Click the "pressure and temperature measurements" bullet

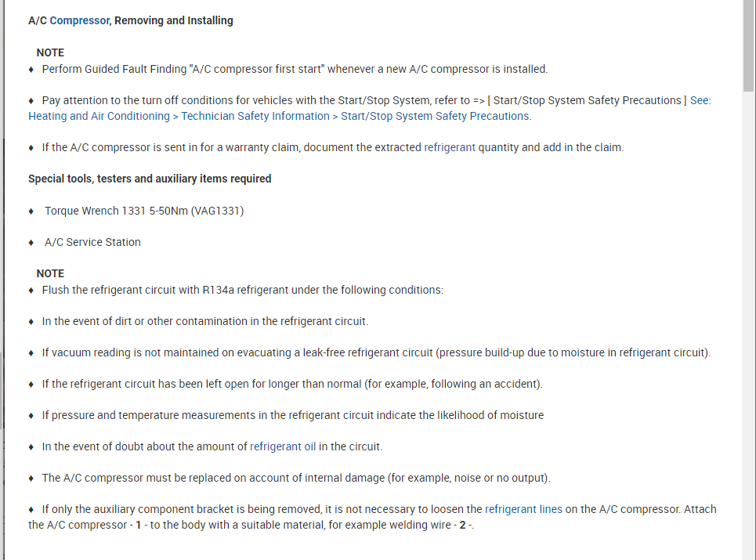293,415
